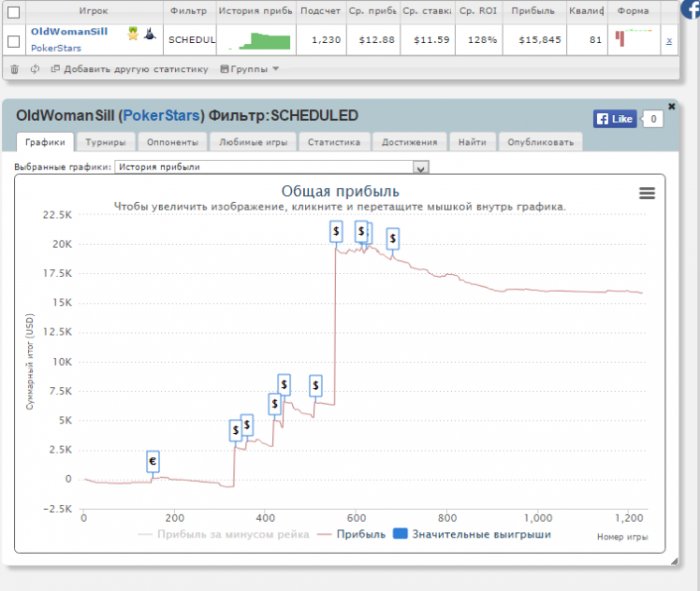Viewport: 700px width, 591px height.
Task: Toggle the Прибыль за минусом рейка series
Action: (220, 534)
